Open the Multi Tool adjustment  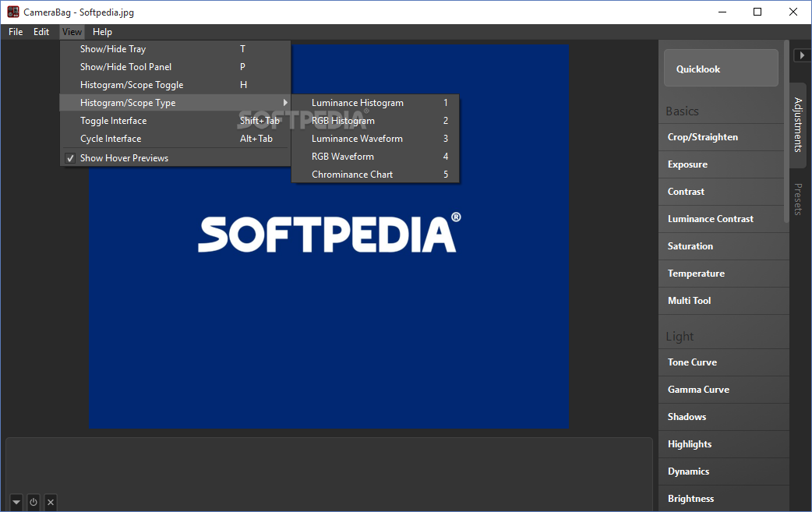(724, 301)
